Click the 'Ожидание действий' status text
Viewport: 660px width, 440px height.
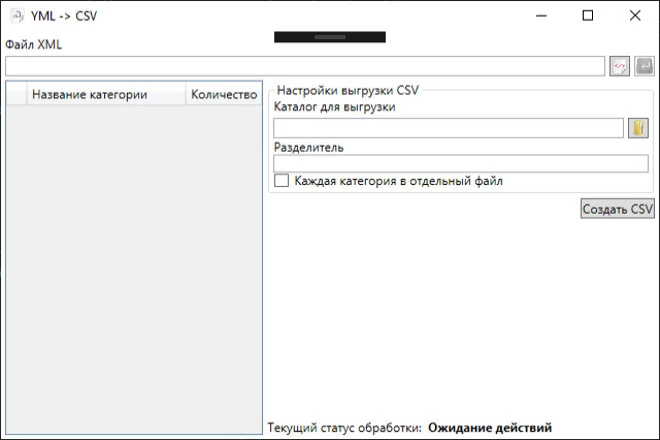click(490, 428)
